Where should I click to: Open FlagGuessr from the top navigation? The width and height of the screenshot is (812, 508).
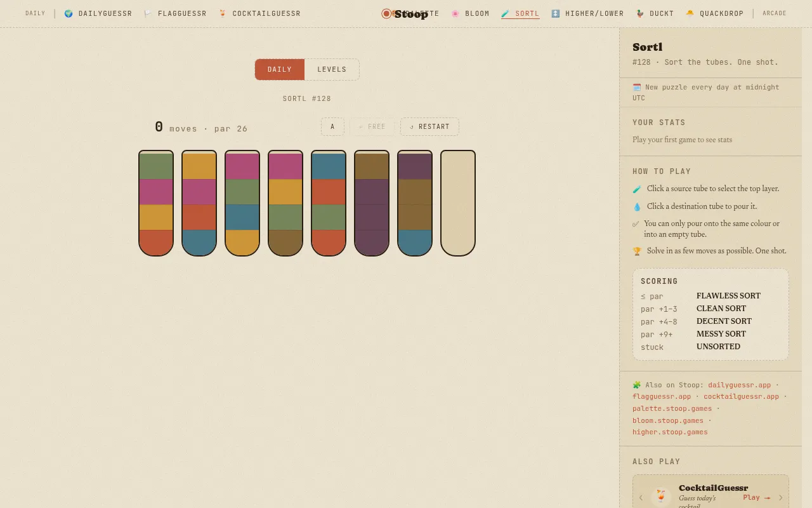pyautogui.click(x=175, y=13)
